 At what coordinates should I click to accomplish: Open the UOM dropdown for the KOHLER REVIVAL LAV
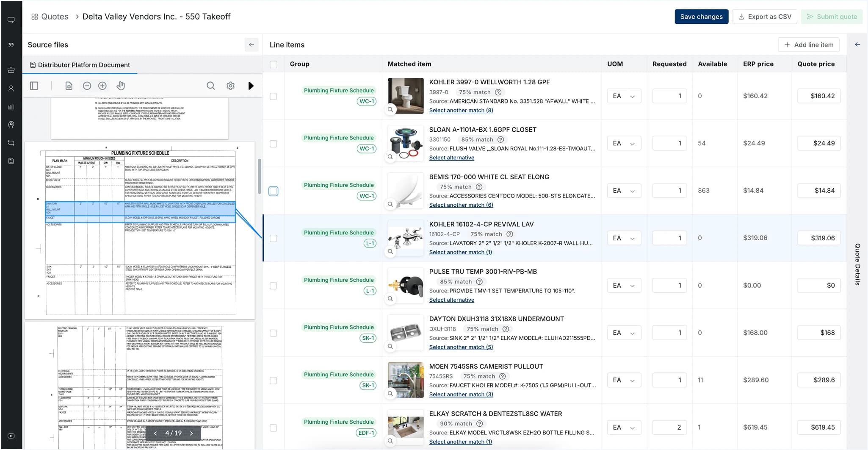pyautogui.click(x=624, y=238)
